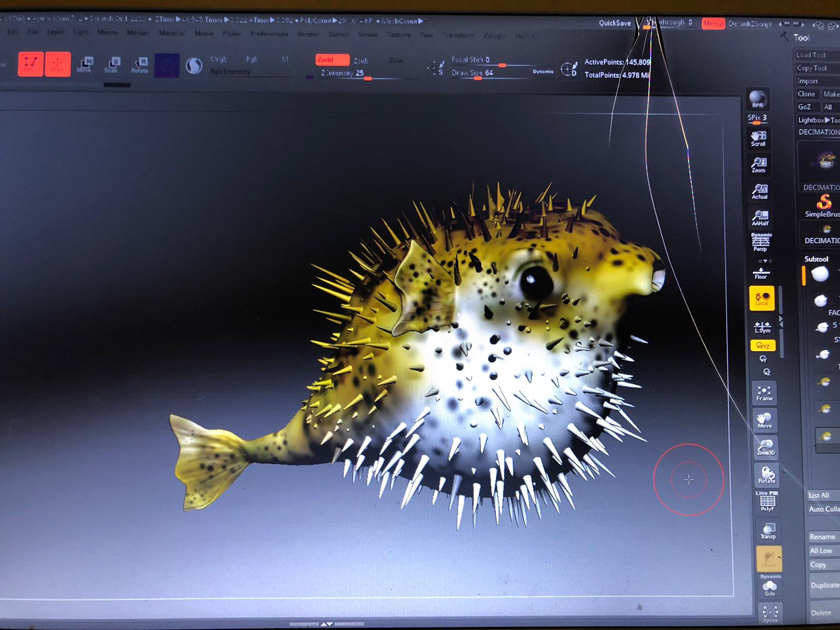
Task: Click the dark blue circle button after Rotate
Action: tap(167, 66)
